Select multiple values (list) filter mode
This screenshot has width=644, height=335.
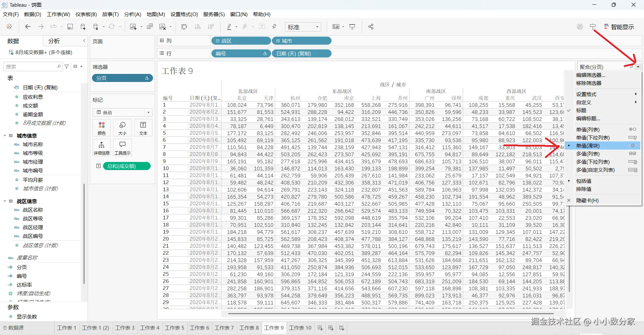[603, 154]
